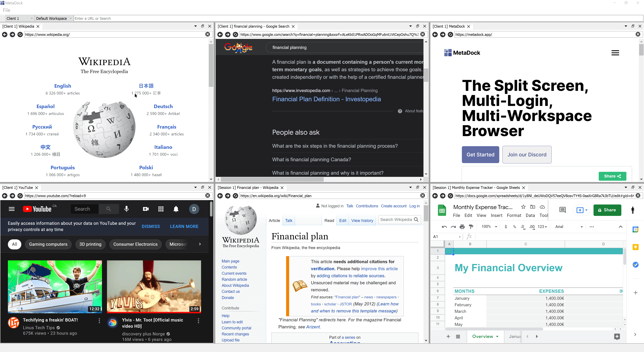Open Financial Plan Definition - Investopedia link
Screen dimensions: 644x352
click(326, 99)
